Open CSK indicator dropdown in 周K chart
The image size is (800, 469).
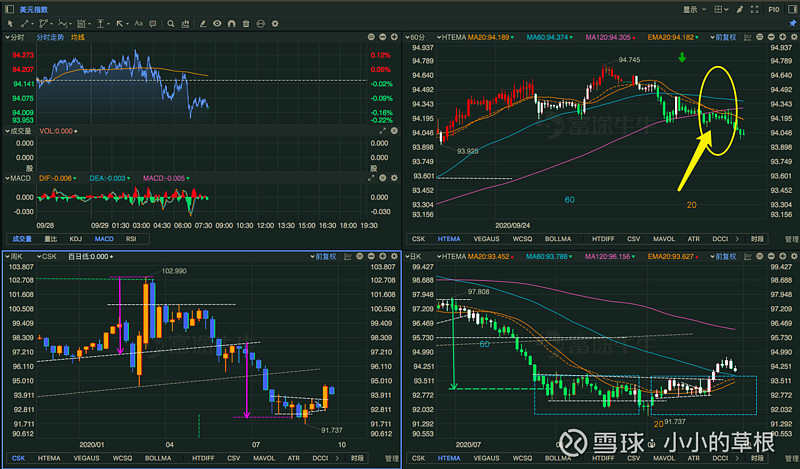(x=46, y=256)
